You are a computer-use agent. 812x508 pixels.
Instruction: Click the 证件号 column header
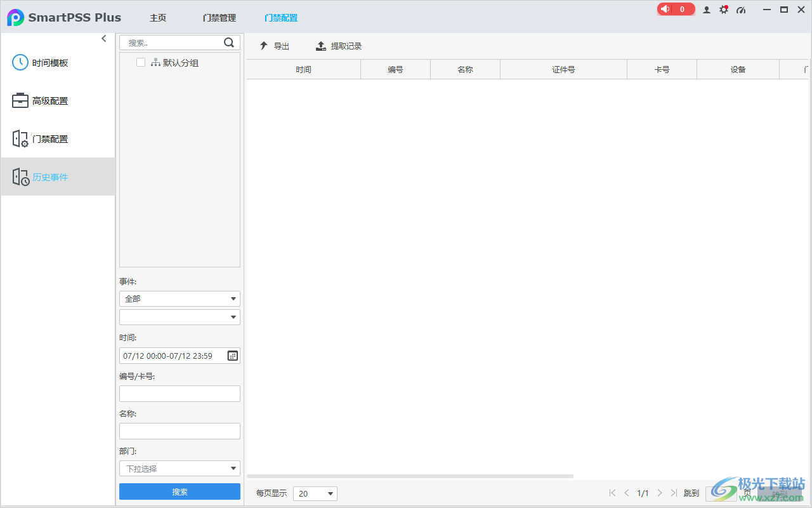[563, 69]
